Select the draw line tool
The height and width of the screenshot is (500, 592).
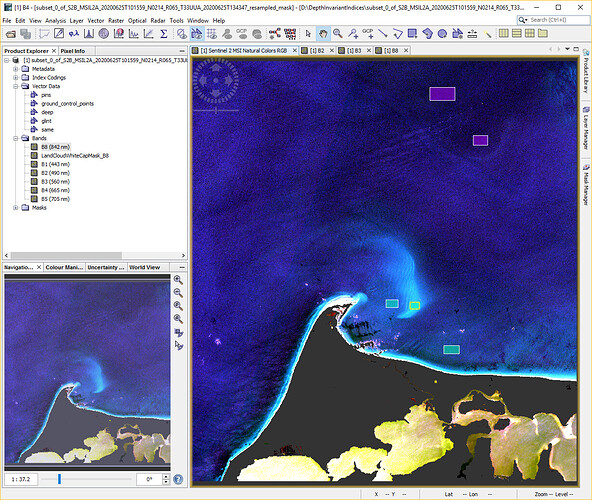coord(382,34)
